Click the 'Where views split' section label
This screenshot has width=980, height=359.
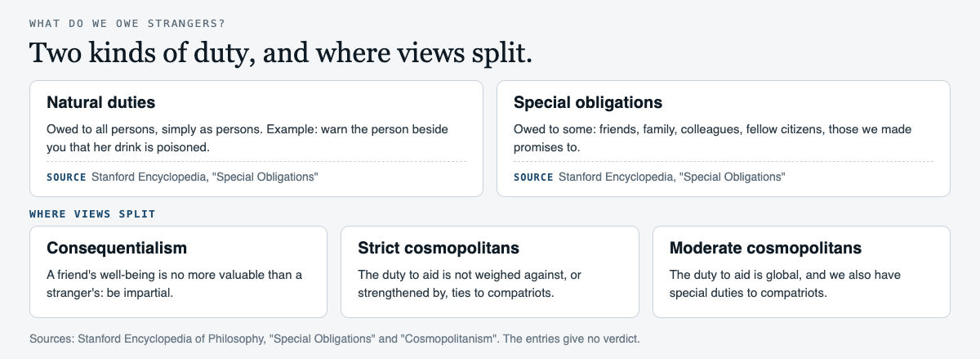click(x=92, y=214)
